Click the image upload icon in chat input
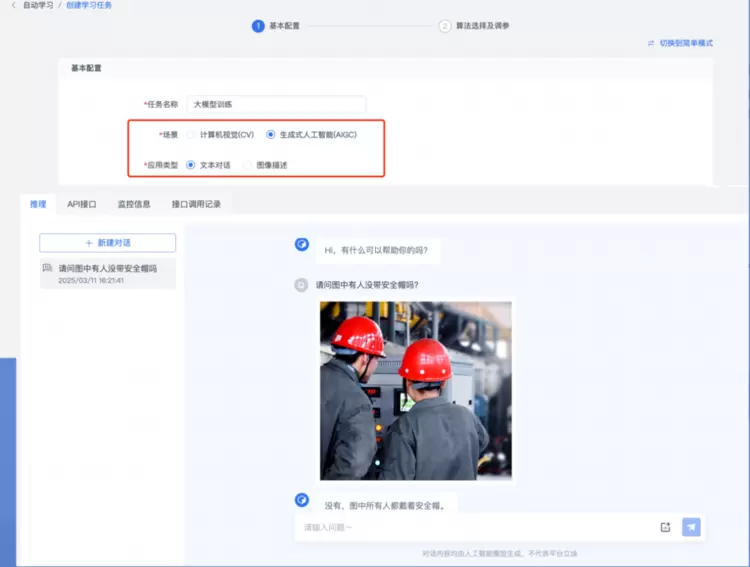This screenshot has height=567, width=750. coord(665,527)
